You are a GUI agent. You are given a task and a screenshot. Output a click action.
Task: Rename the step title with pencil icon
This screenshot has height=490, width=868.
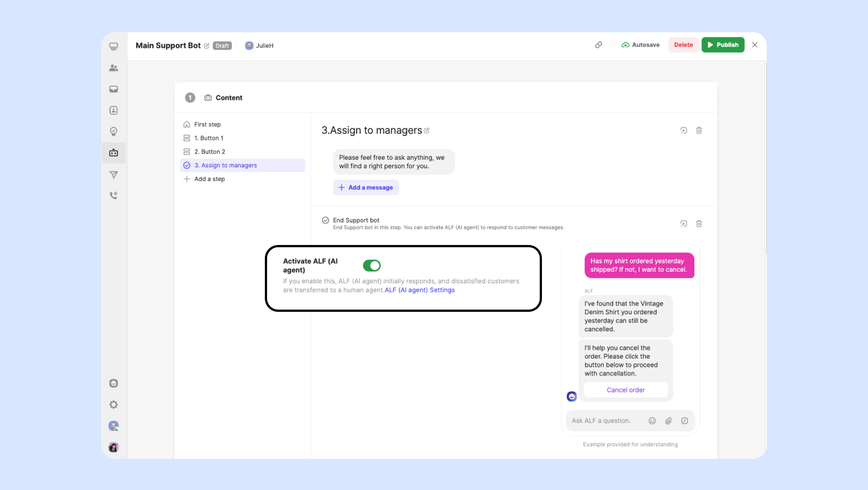(427, 131)
